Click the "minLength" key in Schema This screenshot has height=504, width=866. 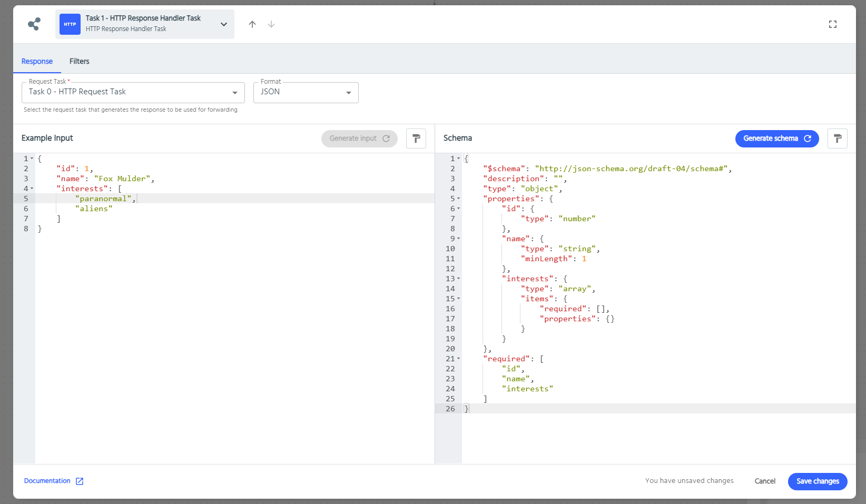546,259
